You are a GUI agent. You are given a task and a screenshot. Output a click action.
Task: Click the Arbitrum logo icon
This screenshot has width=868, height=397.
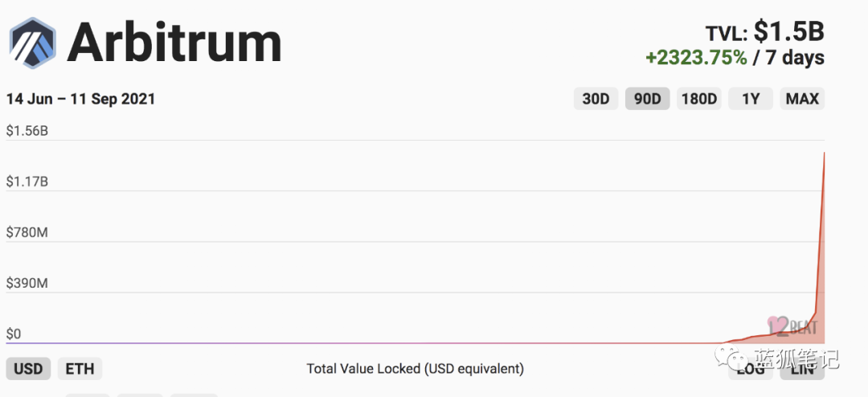point(32,42)
